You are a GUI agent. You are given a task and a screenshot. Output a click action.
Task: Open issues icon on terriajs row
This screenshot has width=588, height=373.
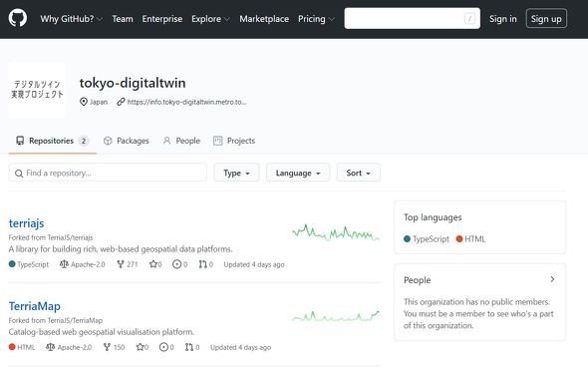coord(176,264)
